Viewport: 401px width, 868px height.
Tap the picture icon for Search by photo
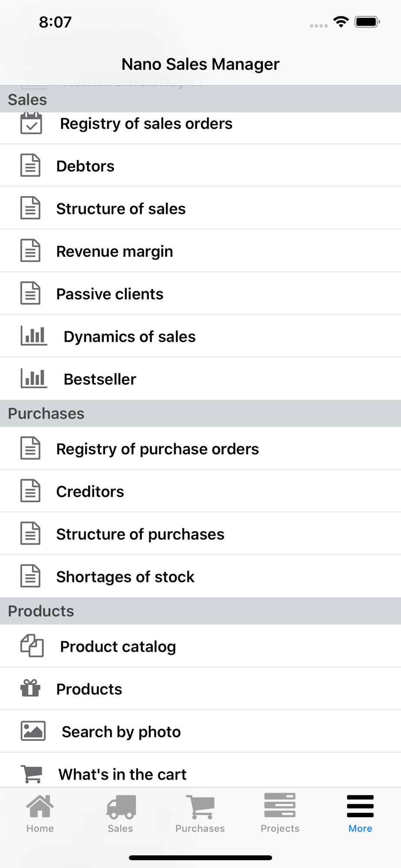(x=33, y=731)
